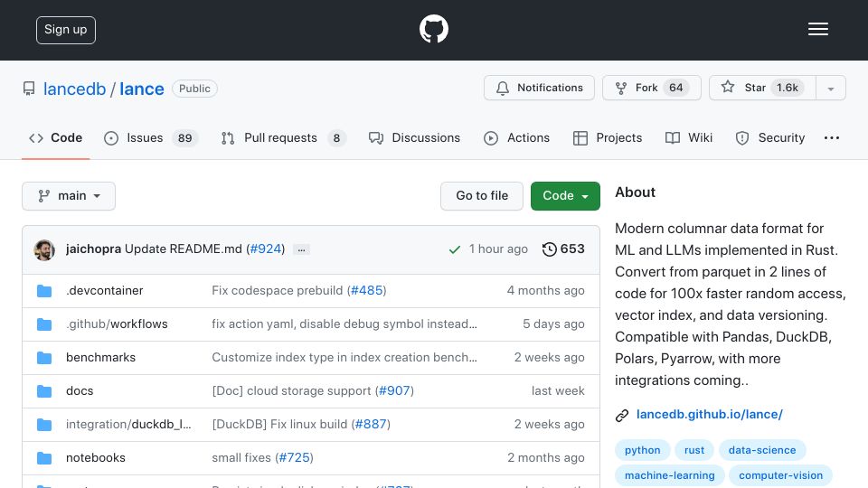
Task: Open 'Customize index type' commit message
Action: pyautogui.click(x=344, y=358)
